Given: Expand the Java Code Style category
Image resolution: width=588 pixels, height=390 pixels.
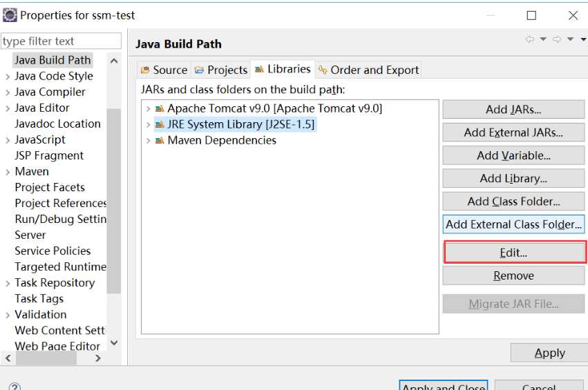Looking at the screenshot, I should (x=8, y=76).
